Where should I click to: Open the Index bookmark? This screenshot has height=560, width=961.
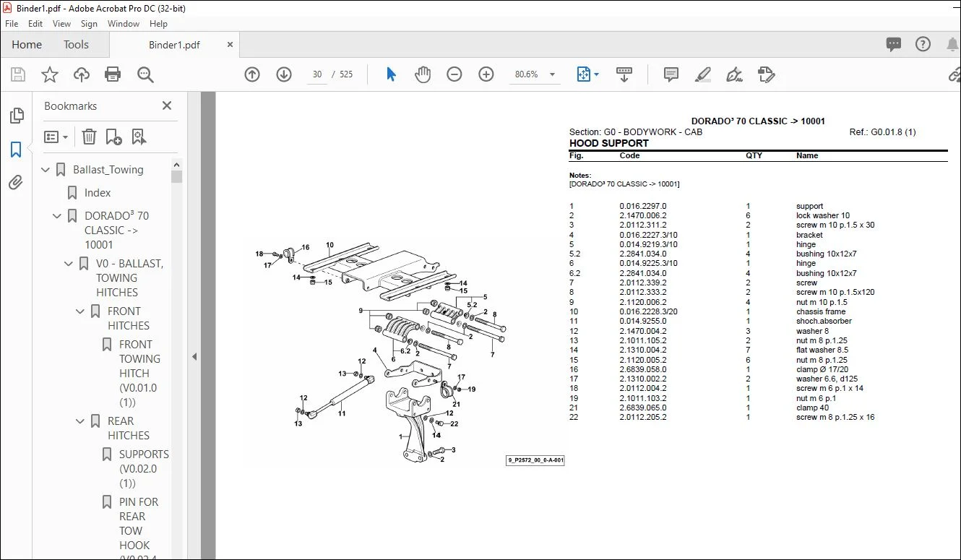[98, 193]
